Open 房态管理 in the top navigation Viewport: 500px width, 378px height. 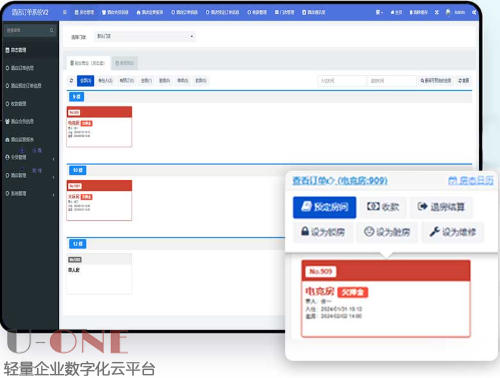pyautogui.click(x=84, y=12)
